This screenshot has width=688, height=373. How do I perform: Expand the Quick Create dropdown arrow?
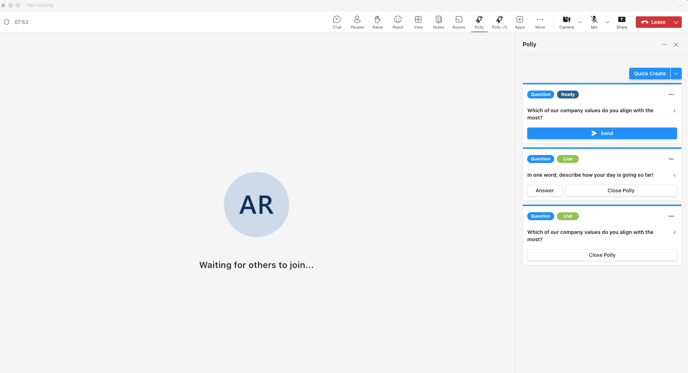point(676,73)
